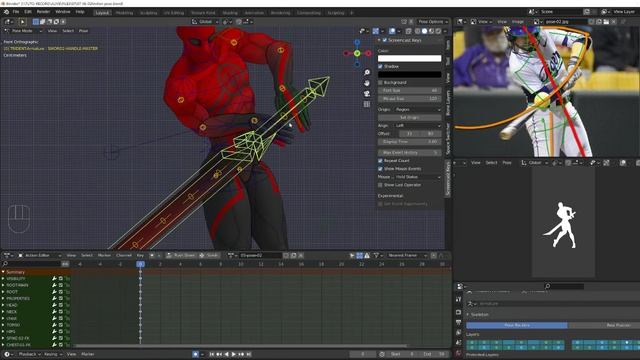Switch to the Animation workspace tab
Image resolution: width=640 pixels, height=360 pixels.
coord(254,13)
